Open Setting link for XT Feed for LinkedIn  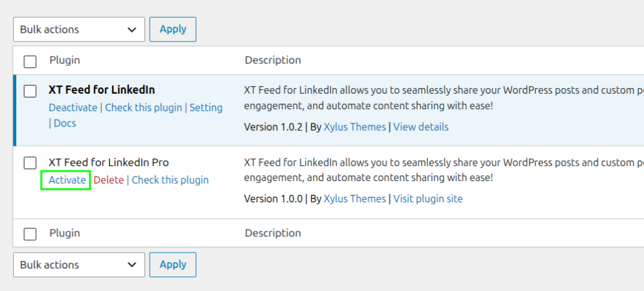point(206,107)
